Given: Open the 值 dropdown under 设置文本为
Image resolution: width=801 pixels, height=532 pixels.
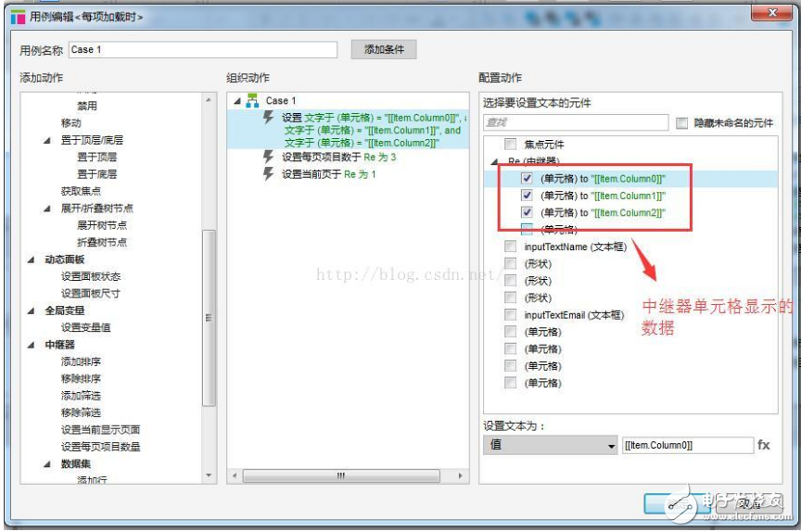Looking at the screenshot, I should 551,446.
